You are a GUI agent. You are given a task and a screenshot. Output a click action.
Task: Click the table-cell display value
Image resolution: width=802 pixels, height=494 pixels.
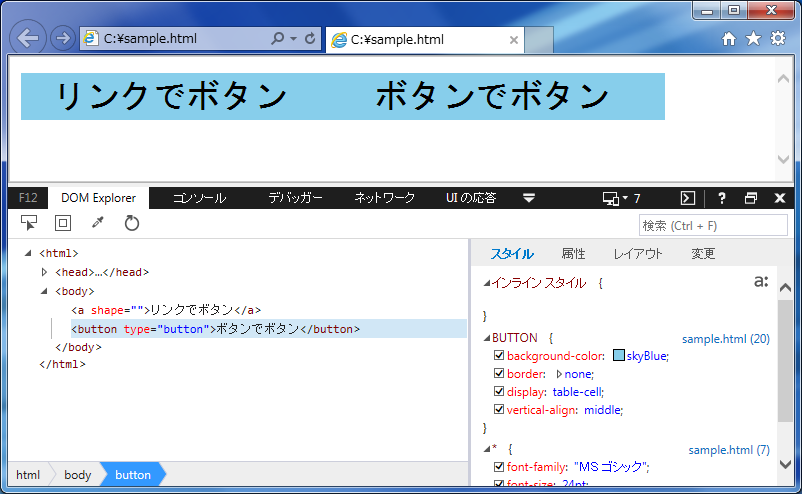[577, 392]
